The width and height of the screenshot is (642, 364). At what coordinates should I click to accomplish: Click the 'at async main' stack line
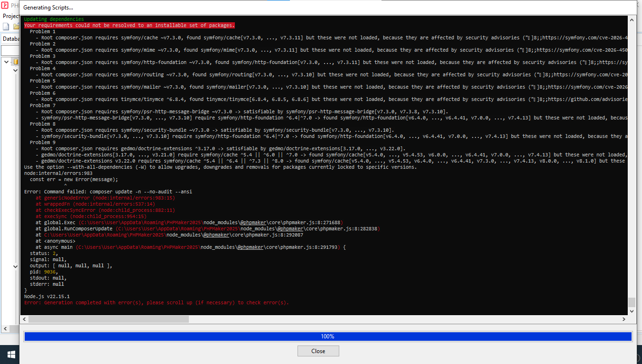pos(191,247)
